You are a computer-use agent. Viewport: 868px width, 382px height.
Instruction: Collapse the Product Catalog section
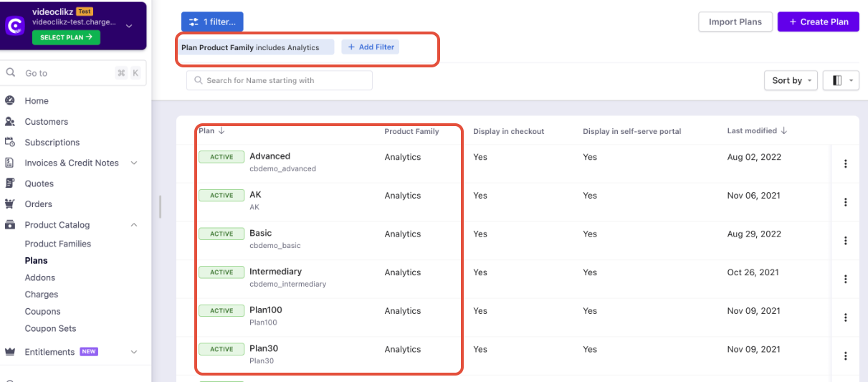pos(134,225)
